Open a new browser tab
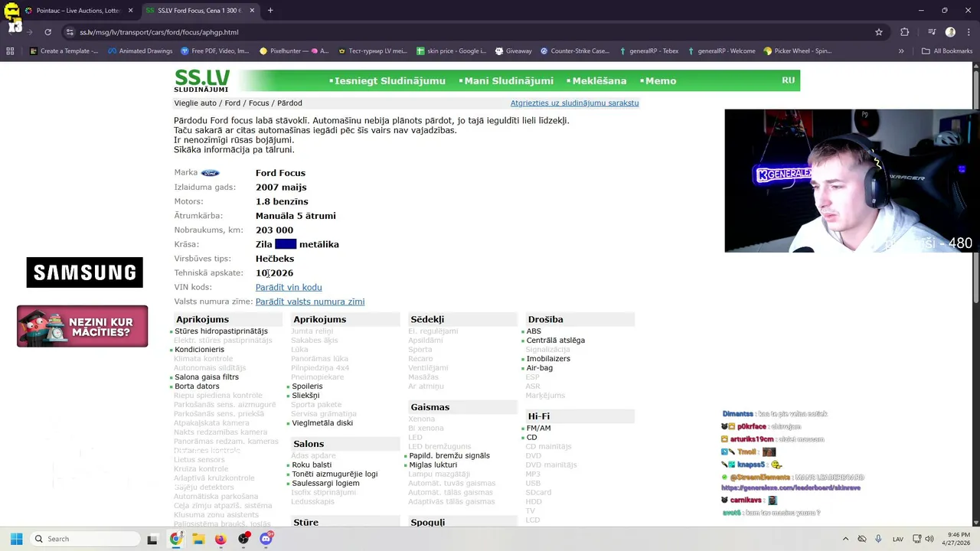Screen dimensions: 980x551 coord(270,11)
